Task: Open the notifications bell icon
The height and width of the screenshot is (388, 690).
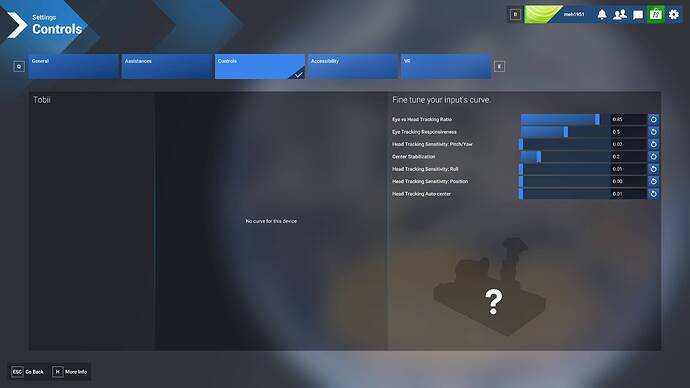Action: (x=602, y=15)
